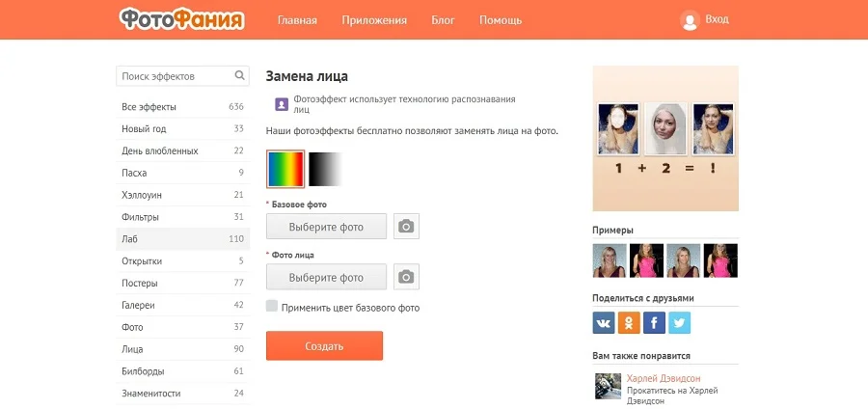Click the ФотоФания logo
Image resolution: width=868 pixels, height=409 pixels.
(x=181, y=19)
